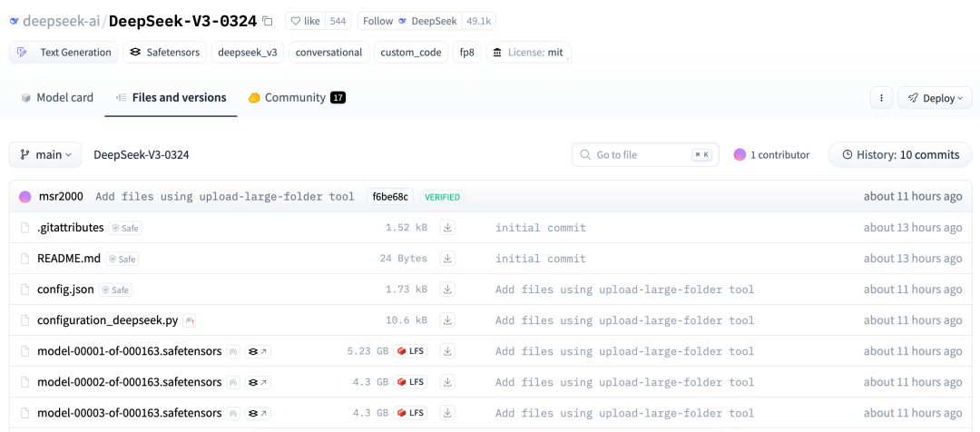
Task: Open the safetensors viewer icon for model-00001
Action: (258, 352)
